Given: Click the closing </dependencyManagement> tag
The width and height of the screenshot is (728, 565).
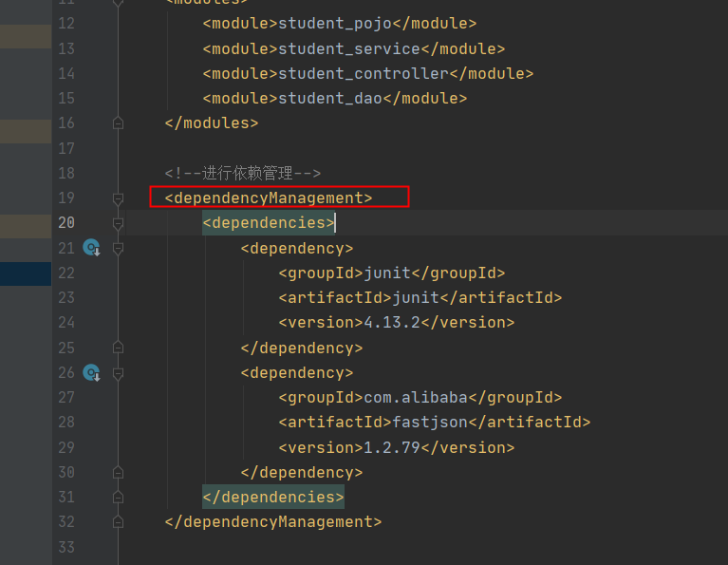Looking at the screenshot, I should pos(273,521).
